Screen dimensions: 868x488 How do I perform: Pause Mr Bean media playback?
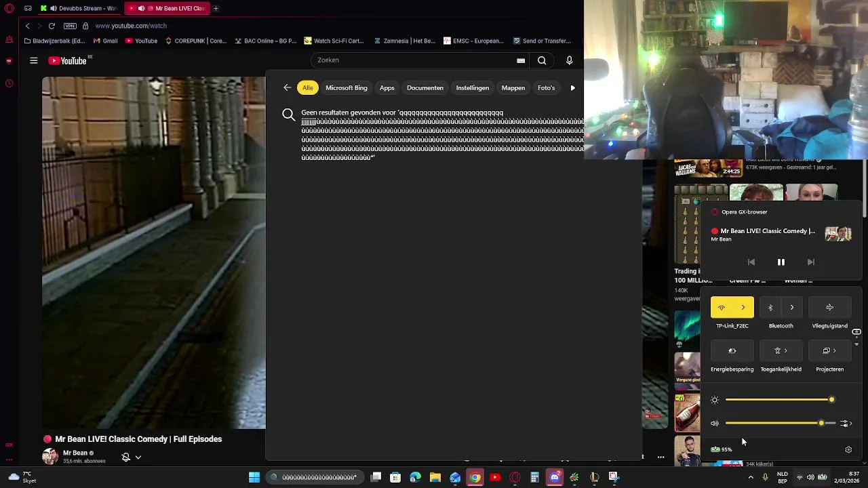(781, 262)
